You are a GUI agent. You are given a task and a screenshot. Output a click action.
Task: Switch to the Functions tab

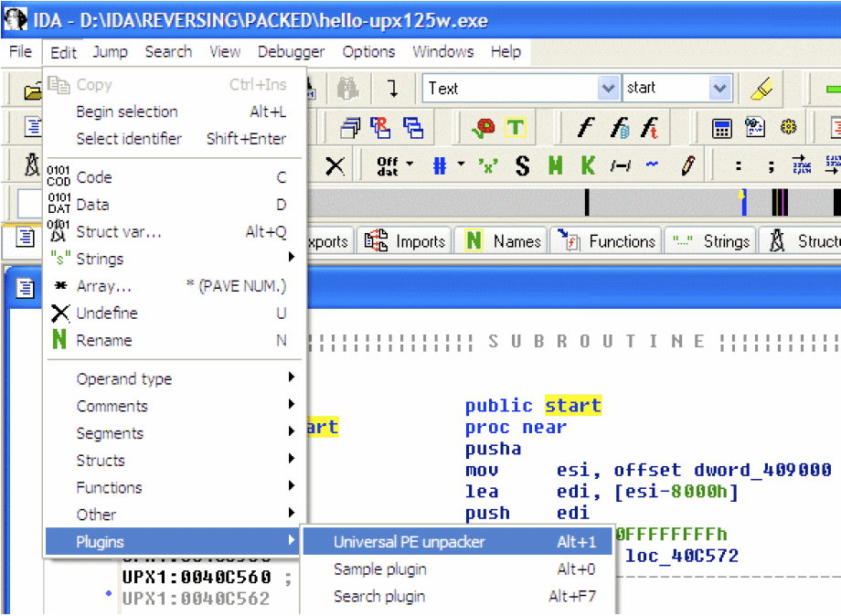607,242
